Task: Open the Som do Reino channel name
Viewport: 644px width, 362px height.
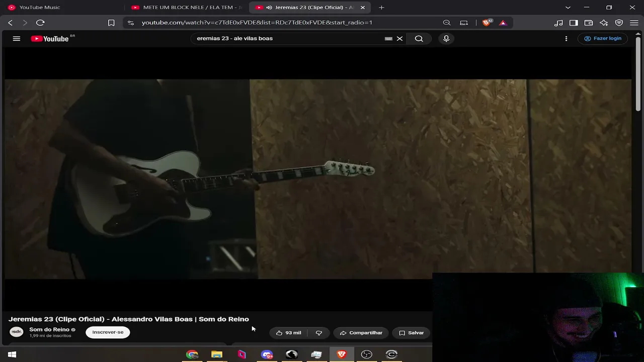Action: tap(49, 329)
